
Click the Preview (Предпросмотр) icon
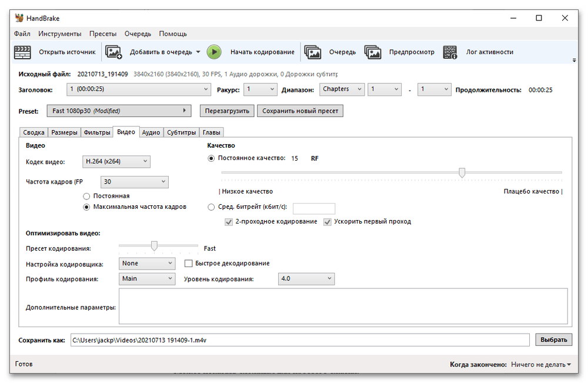point(373,52)
